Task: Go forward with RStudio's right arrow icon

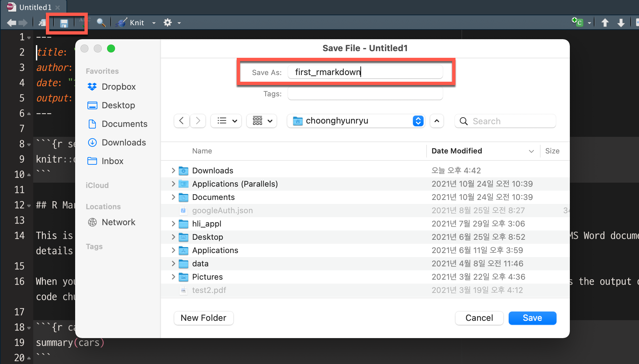Action: (23, 23)
